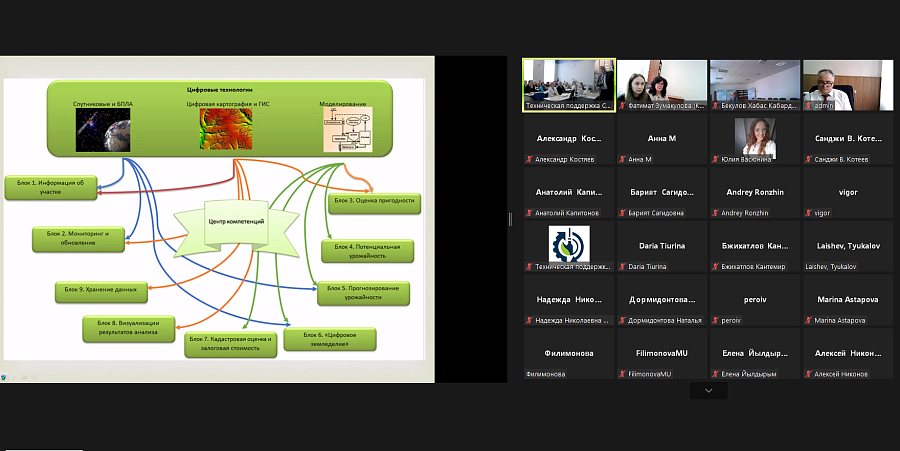Expand the participant gallery with the down chevron
This screenshot has width=900, height=451.
pos(708,391)
